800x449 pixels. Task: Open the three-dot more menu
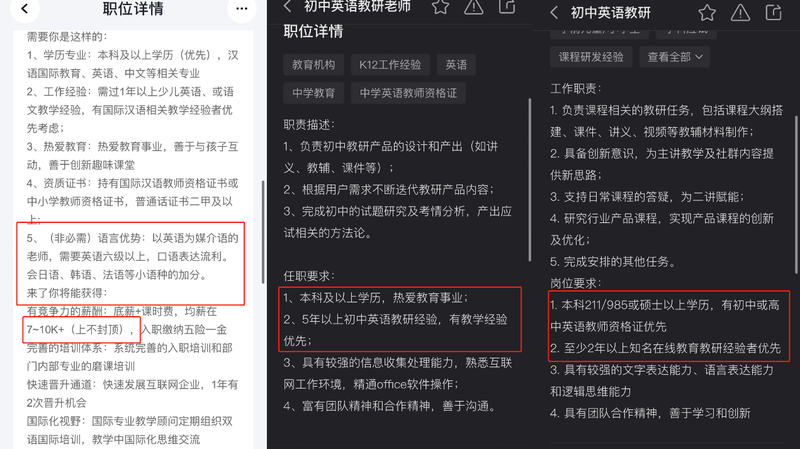[x=241, y=9]
